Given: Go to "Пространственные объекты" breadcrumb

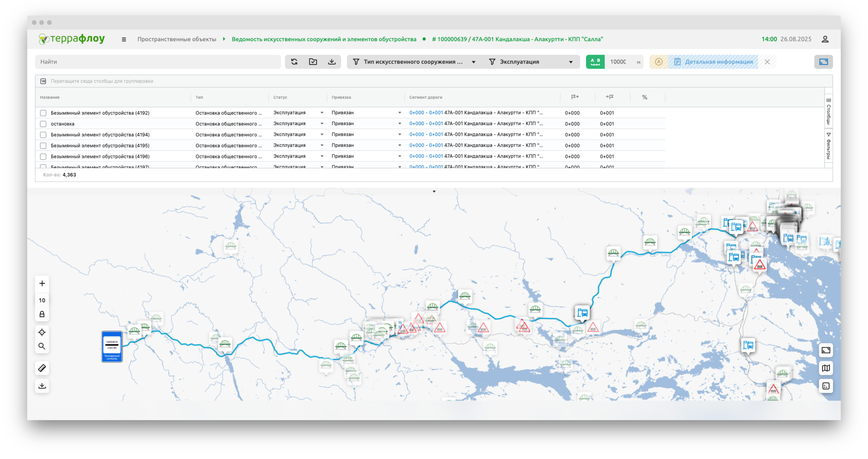Looking at the screenshot, I should [177, 39].
